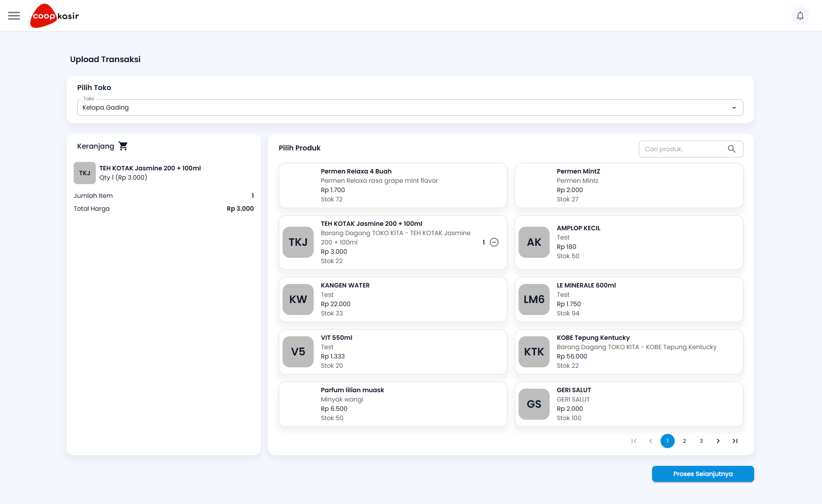This screenshot has width=822, height=504.
Task: Click the Proses Selanjutnya button
Action: pyautogui.click(x=702, y=474)
